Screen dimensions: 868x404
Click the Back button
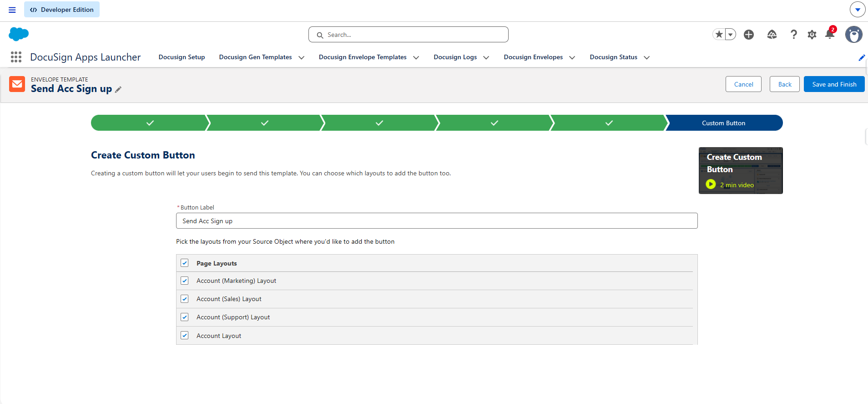click(x=785, y=84)
